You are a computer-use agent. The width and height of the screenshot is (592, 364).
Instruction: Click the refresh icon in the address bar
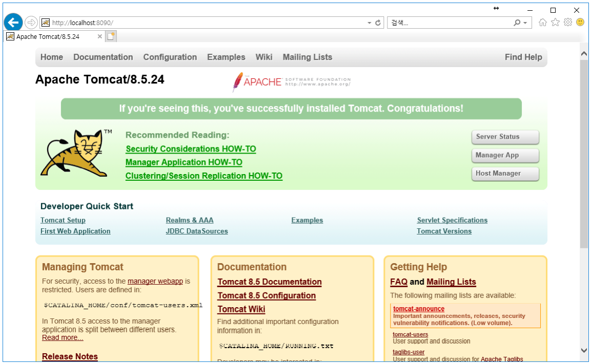pyautogui.click(x=378, y=23)
